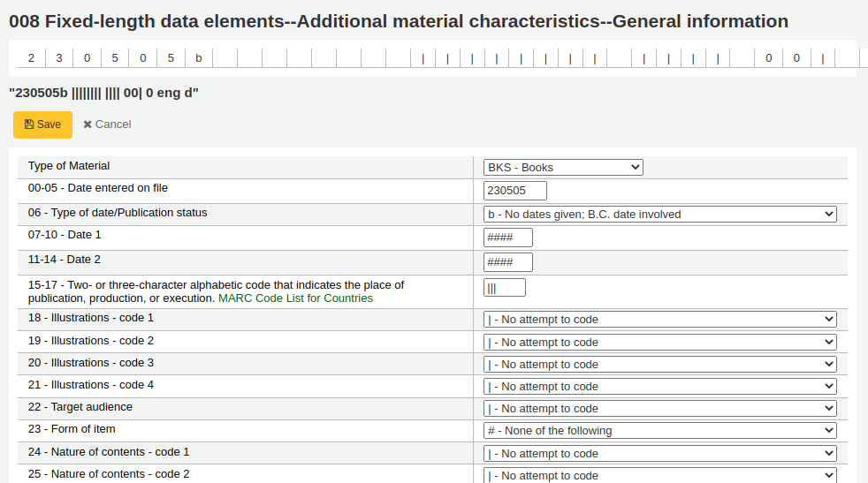Open Illustrations code 4 dropdown
Screen dimensions: 868x483
tap(660, 387)
